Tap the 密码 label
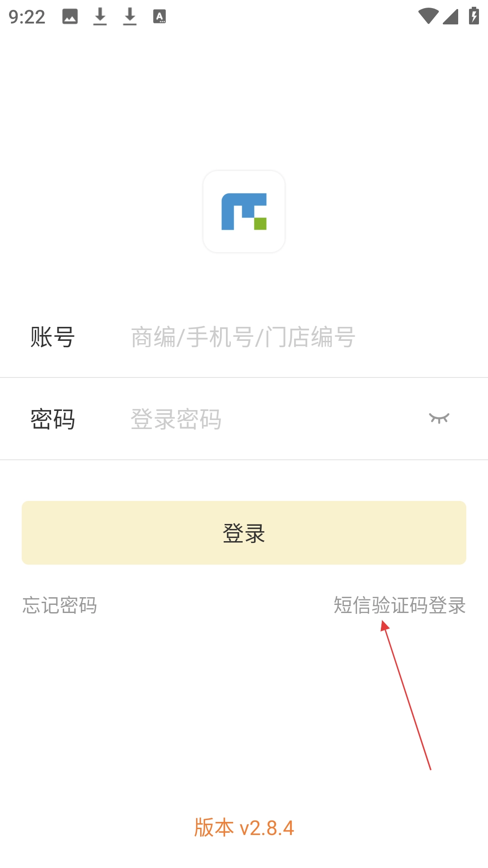The width and height of the screenshot is (488, 868). point(52,419)
